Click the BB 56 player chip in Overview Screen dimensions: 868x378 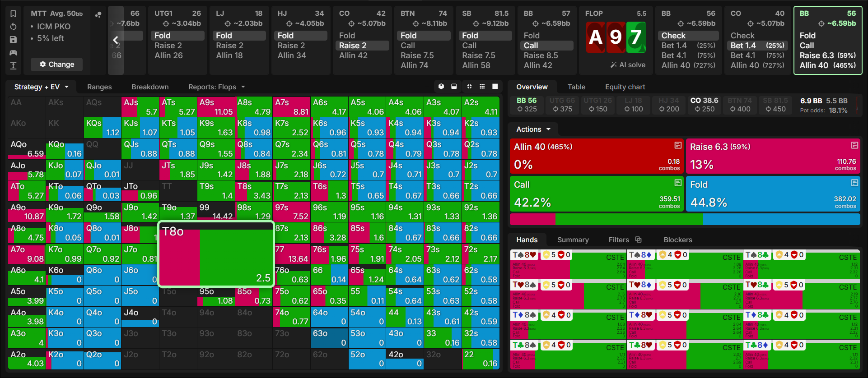[527, 105]
